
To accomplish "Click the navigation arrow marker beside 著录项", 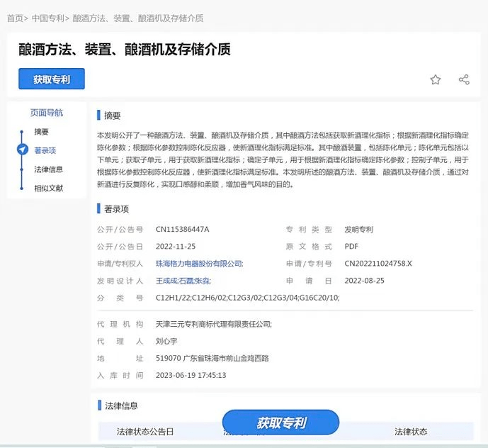I will (22, 150).
